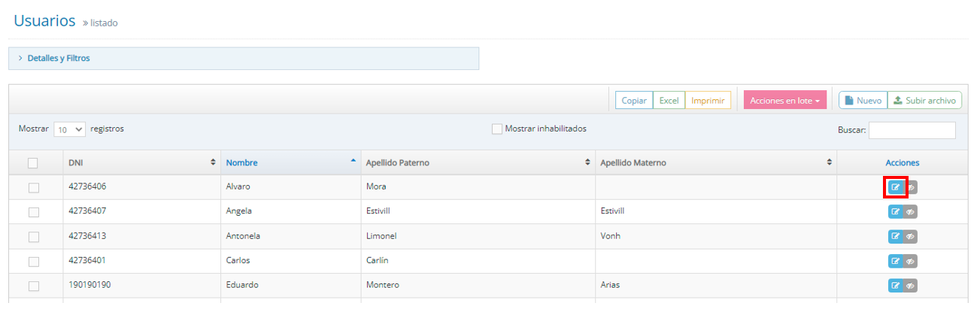Click the edit icon for Alvaro Mora
Viewport: 980px width, 312px height.
(x=895, y=187)
